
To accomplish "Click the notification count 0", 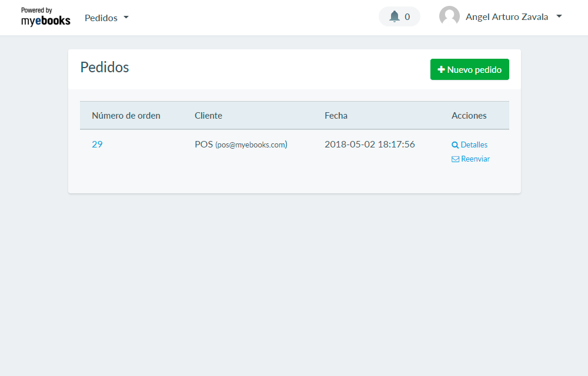I will pyautogui.click(x=407, y=17).
